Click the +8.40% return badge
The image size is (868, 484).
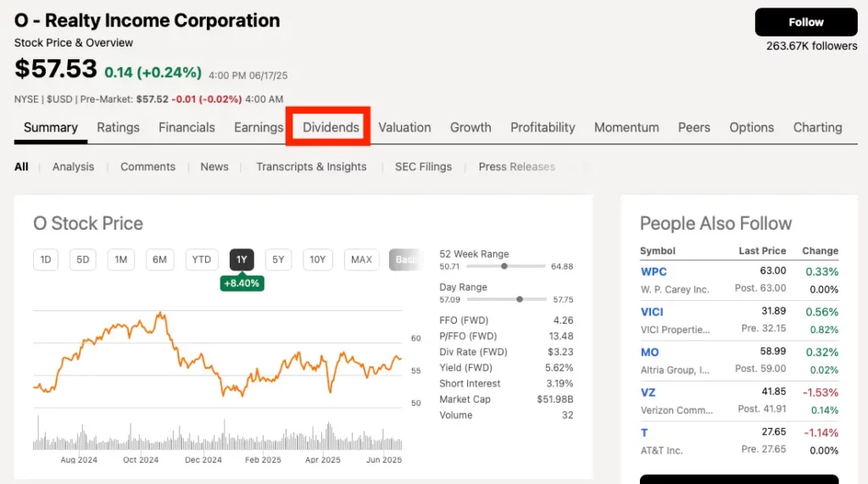[x=242, y=283]
